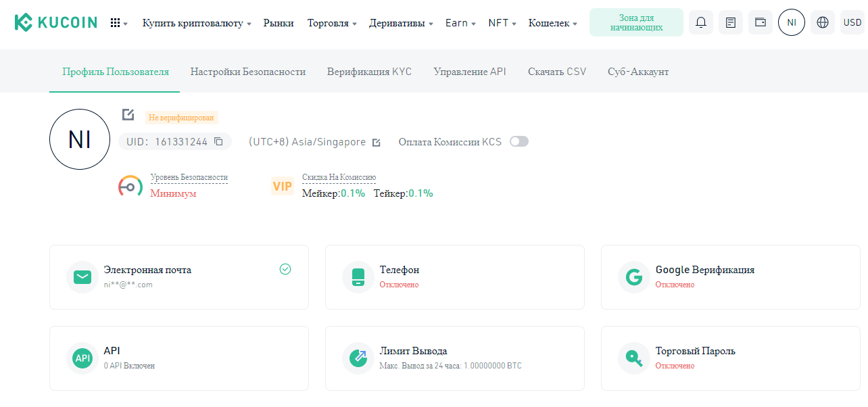The height and width of the screenshot is (407, 868).
Task: Click the Зона для начинающих button
Action: (x=636, y=22)
